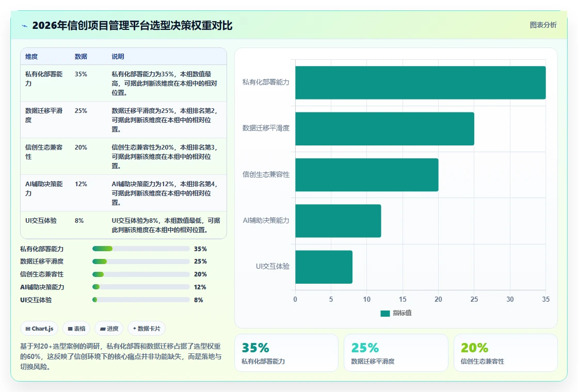Click the x-axis tick value 10
The width and height of the screenshot is (578, 392).
click(367, 299)
